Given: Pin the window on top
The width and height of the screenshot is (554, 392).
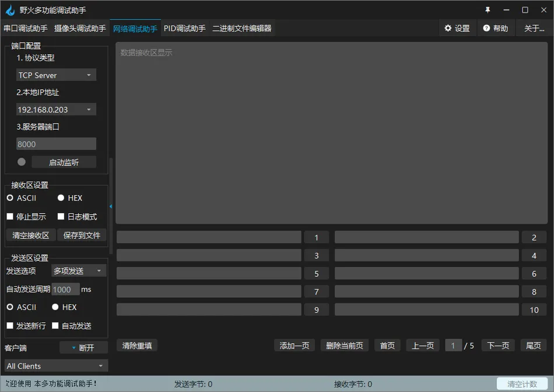Looking at the screenshot, I should tap(488, 10).
